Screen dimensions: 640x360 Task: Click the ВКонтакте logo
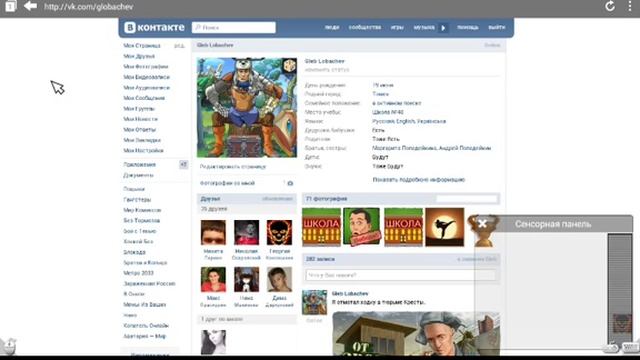(x=154, y=27)
